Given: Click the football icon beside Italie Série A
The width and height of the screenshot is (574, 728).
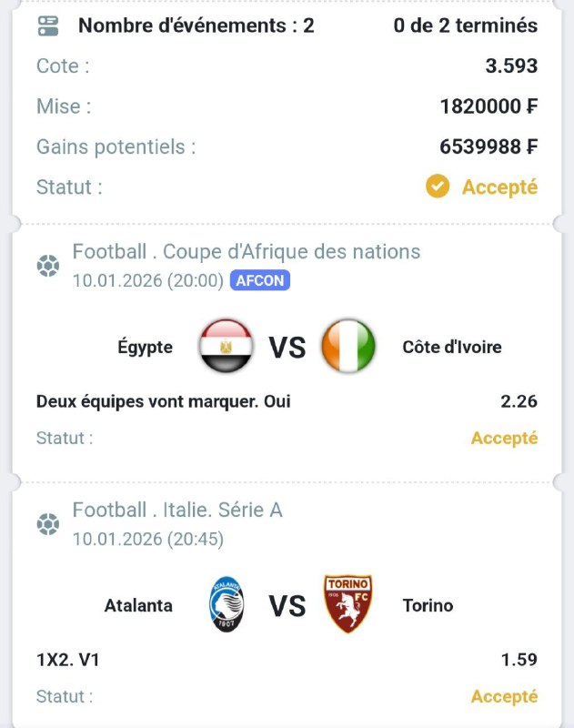Looking at the screenshot, I should [x=47, y=524].
